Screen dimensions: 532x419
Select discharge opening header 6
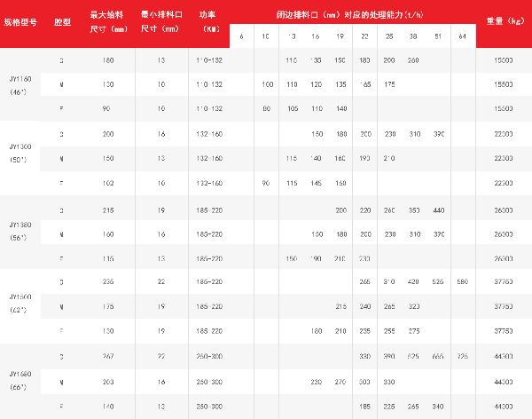(241, 36)
